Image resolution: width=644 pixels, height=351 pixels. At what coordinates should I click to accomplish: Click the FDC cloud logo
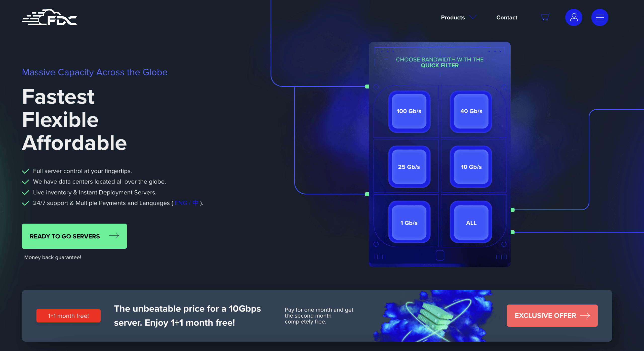50,17
